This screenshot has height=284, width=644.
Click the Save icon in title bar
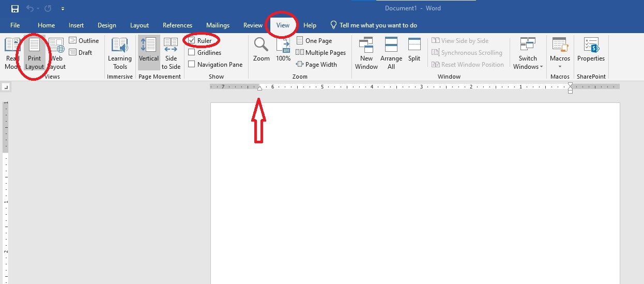tap(15, 9)
